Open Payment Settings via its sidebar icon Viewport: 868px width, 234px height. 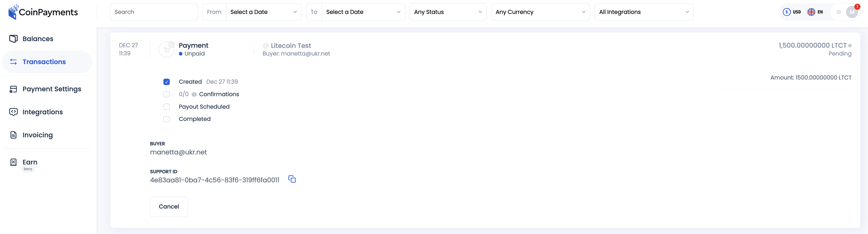click(x=13, y=89)
